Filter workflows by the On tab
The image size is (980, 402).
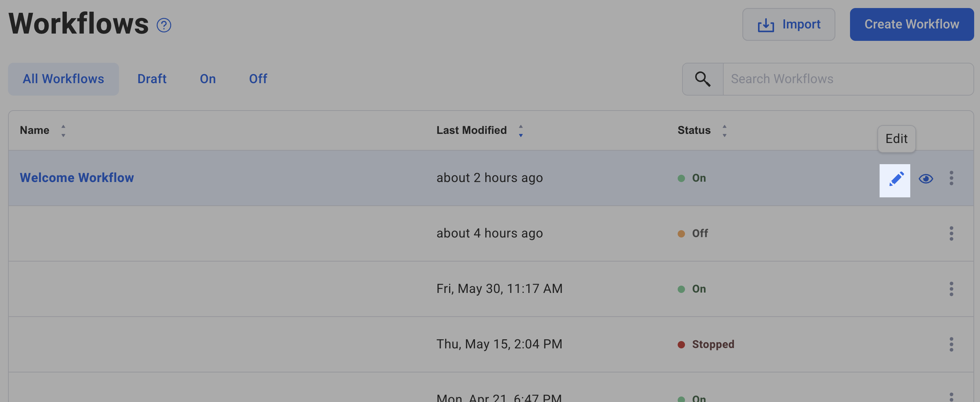click(208, 79)
